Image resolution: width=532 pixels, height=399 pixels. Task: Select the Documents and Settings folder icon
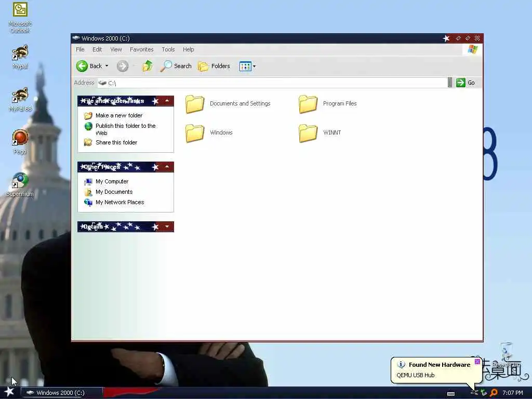click(195, 104)
